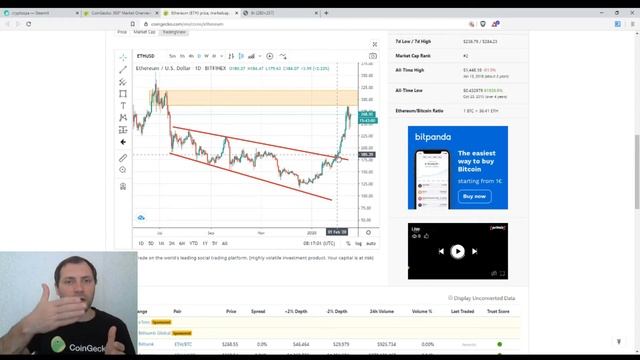This screenshot has height=360, width=640.
Task: Skip to next in the ad video player
Action: pyautogui.click(x=474, y=251)
